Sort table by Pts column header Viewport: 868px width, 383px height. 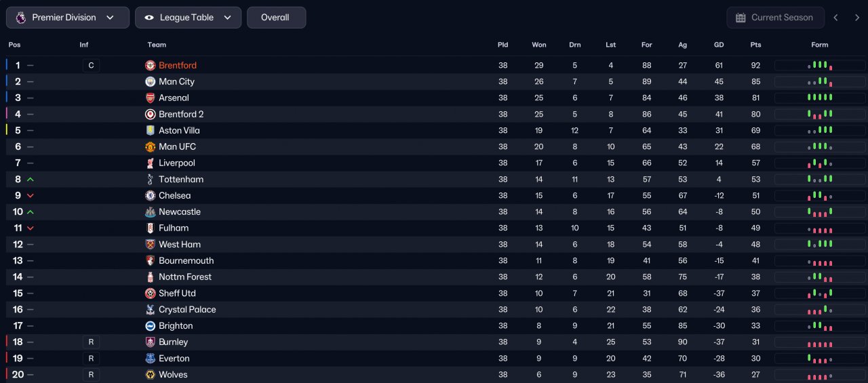755,45
